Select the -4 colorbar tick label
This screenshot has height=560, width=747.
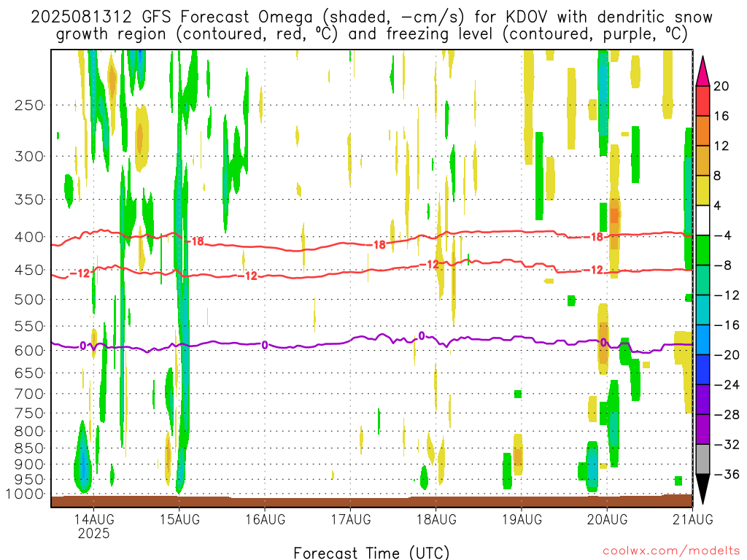pos(722,236)
